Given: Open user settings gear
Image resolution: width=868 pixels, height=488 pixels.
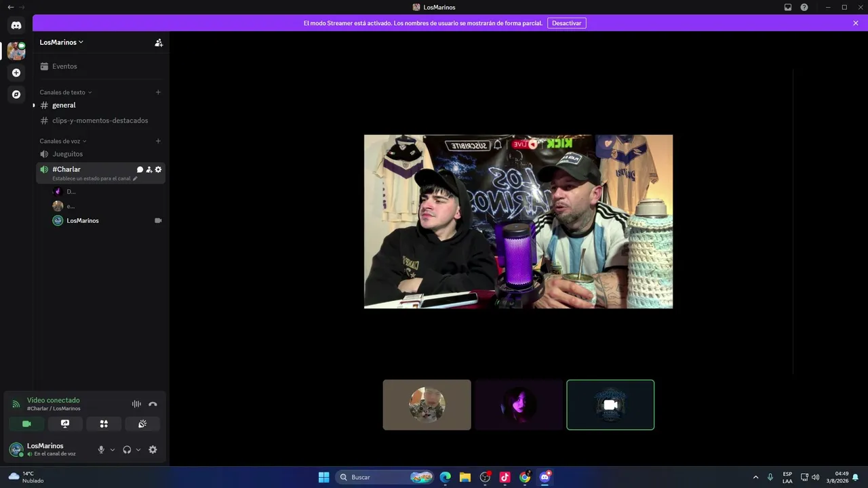Looking at the screenshot, I should tap(153, 449).
